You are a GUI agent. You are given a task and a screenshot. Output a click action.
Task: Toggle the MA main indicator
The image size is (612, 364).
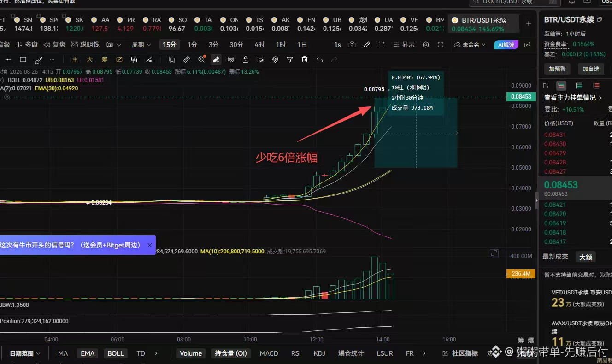pyautogui.click(x=63, y=353)
